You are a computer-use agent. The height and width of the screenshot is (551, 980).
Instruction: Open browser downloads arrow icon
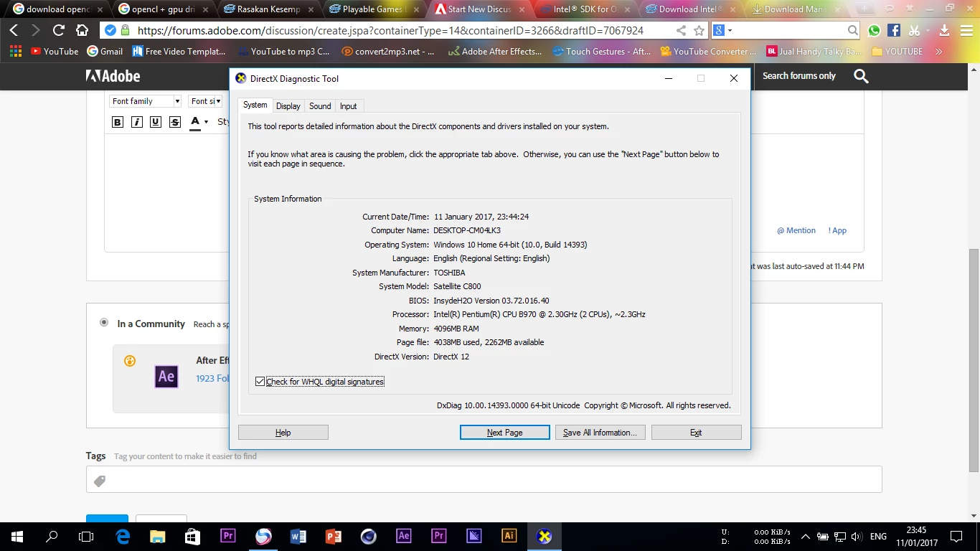(x=944, y=30)
